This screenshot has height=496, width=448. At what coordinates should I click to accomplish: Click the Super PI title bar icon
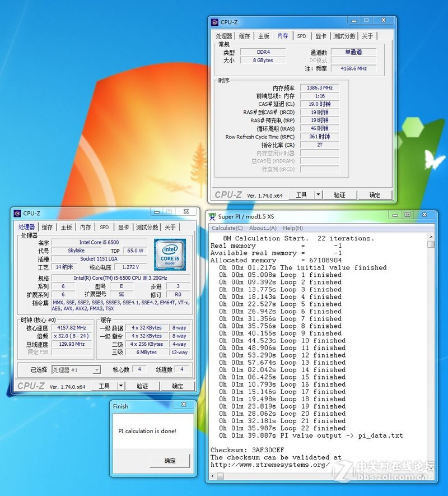click(212, 216)
